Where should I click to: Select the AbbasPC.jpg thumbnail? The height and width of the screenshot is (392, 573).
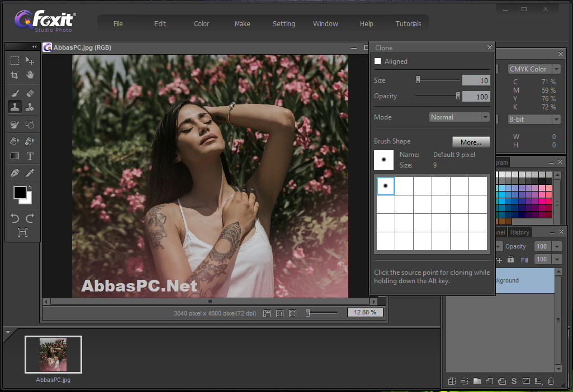coord(53,355)
